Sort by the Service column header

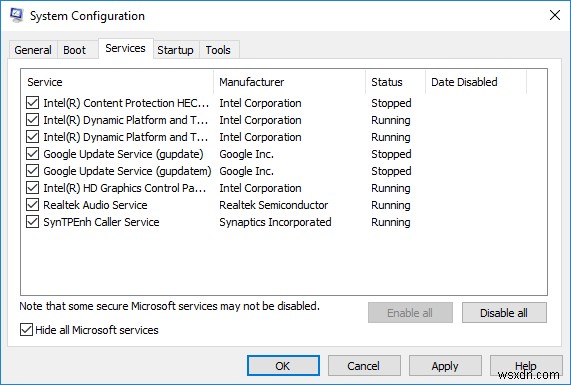[x=117, y=82]
